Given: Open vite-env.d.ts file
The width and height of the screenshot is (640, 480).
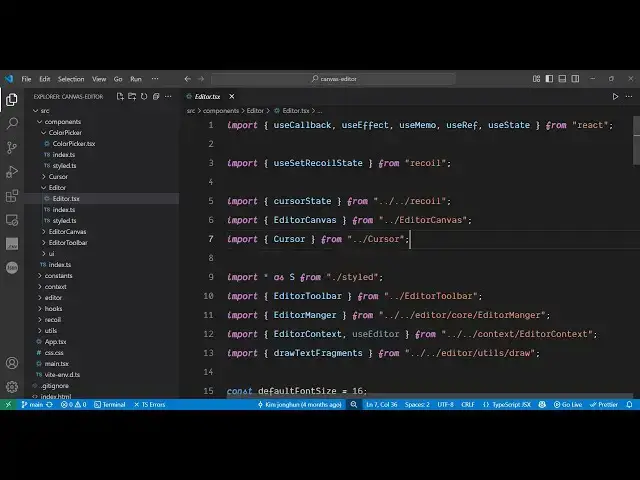Looking at the screenshot, I should click(x=62, y=375).
